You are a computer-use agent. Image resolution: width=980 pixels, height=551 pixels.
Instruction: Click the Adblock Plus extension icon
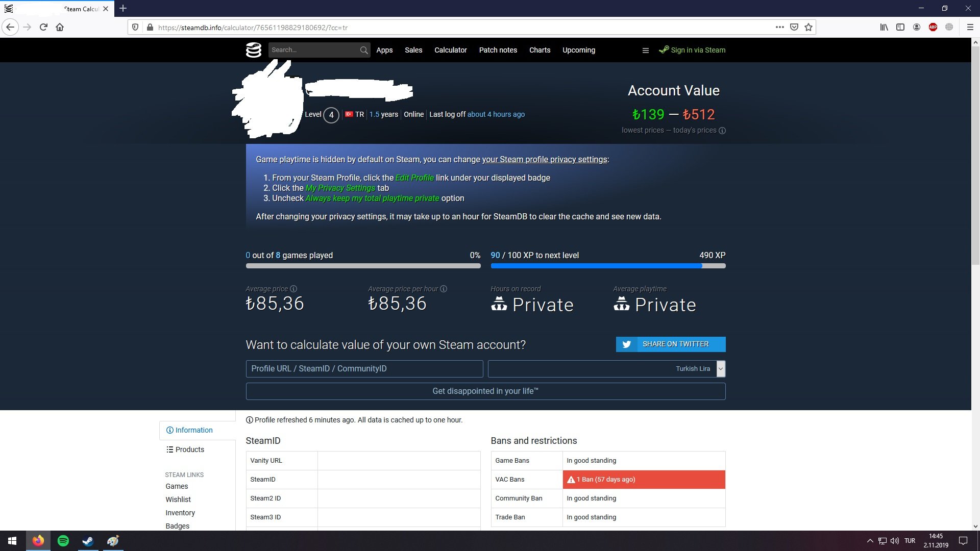(x=933, y=27)
